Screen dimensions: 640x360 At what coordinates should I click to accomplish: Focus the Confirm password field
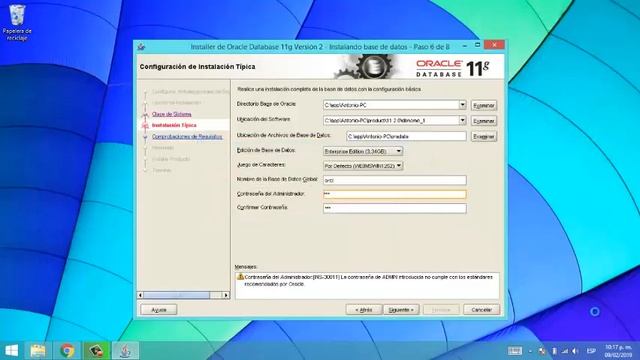[395, 208]
